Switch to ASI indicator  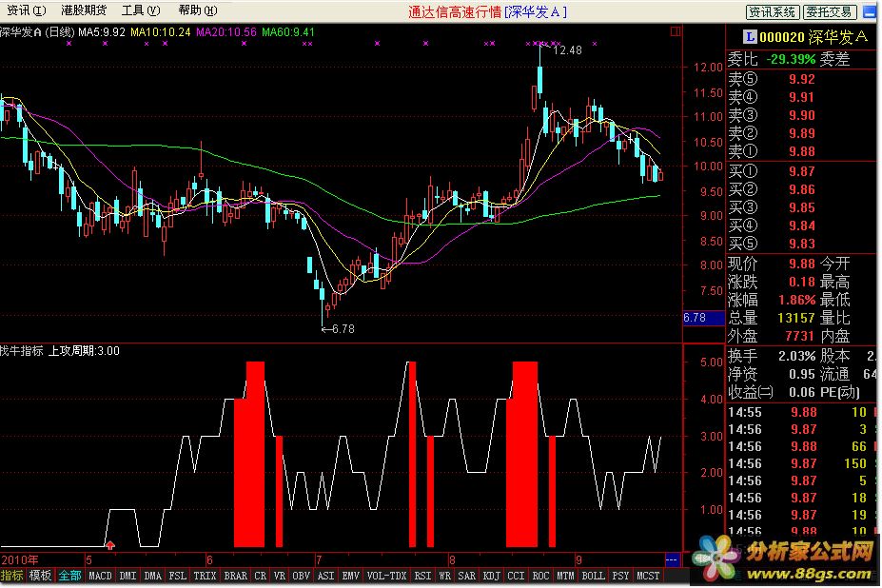tap(325, 576)
